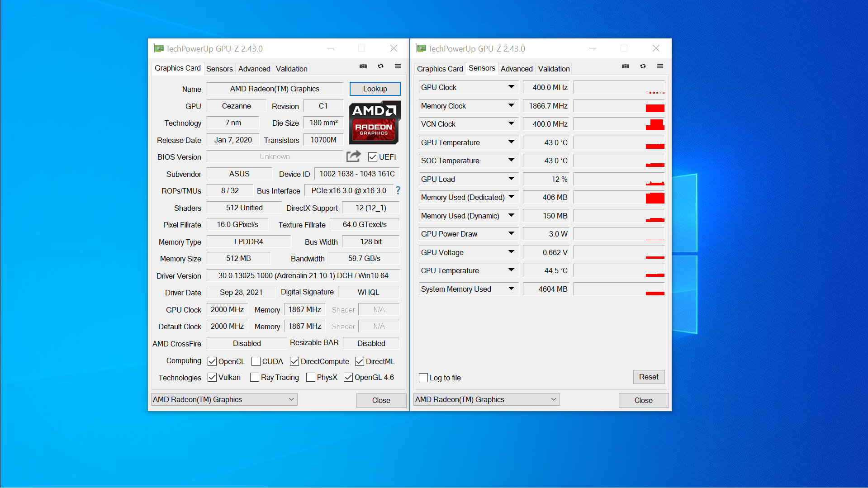Click the refresh icon in Sensors window

coord(643,66)
